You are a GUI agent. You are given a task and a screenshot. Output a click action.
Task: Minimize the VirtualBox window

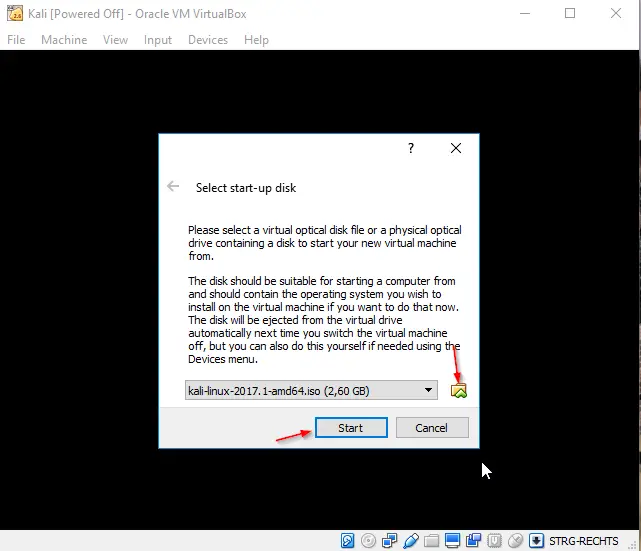point(525,13)
